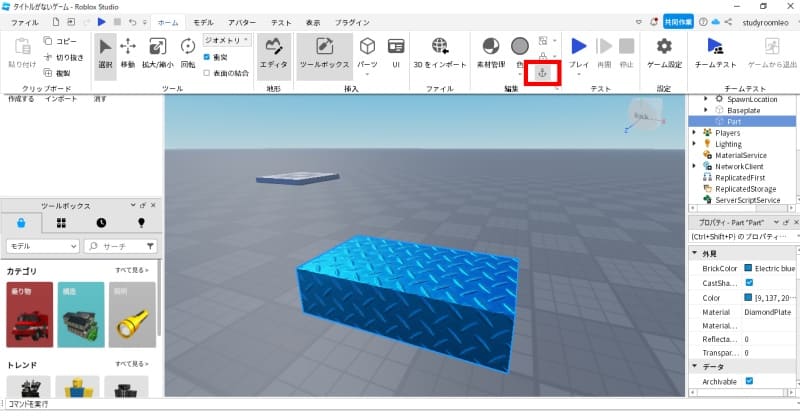Click the filter icon in Toolbox search
The image size is (800, 418).
click(x=150, y=246)
